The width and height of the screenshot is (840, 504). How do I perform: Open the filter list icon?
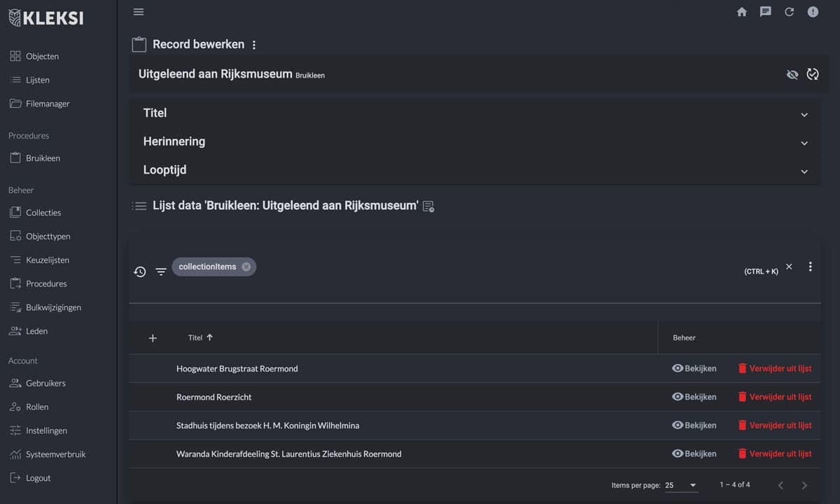click(161, 272)
